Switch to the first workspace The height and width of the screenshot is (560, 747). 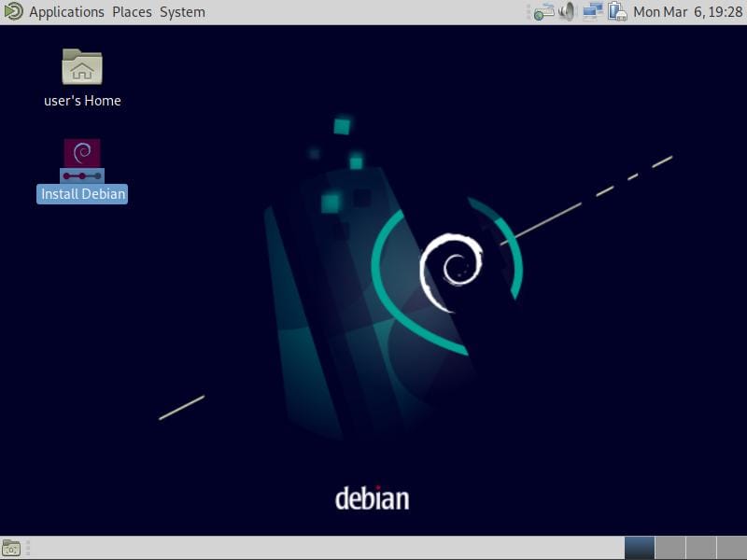640,548
